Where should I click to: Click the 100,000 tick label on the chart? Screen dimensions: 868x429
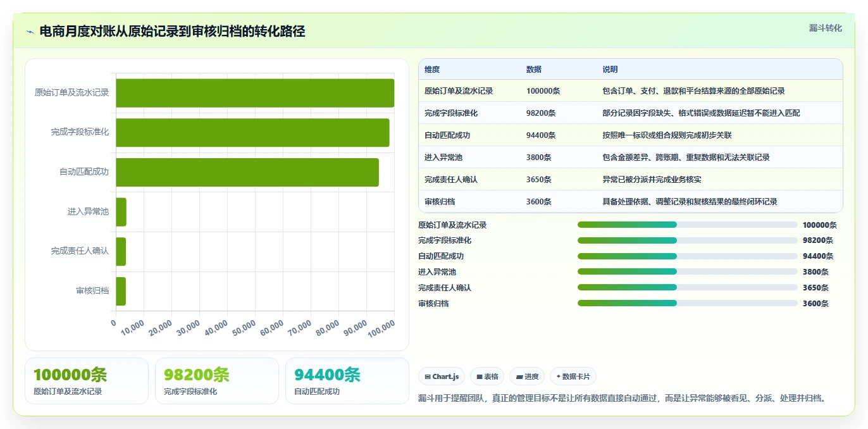(380, 329)
